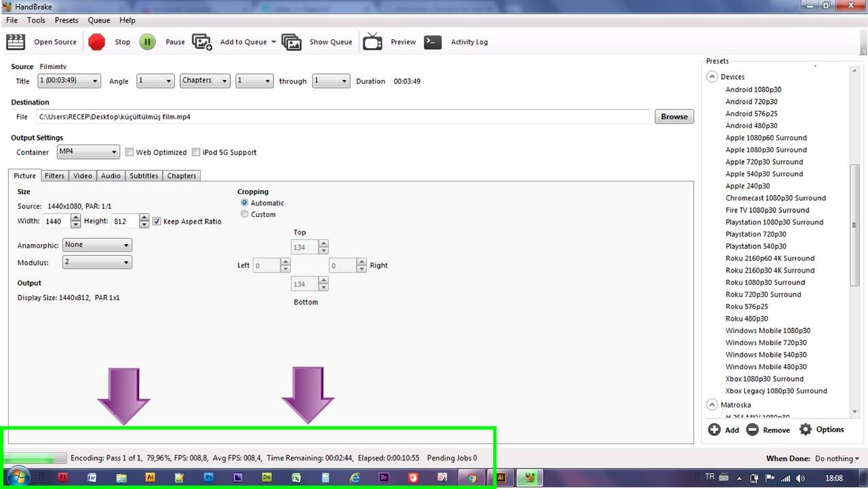
Task: Open the end chapter dropdown after through
Action: pyautogui.click(x=331, y=81)
